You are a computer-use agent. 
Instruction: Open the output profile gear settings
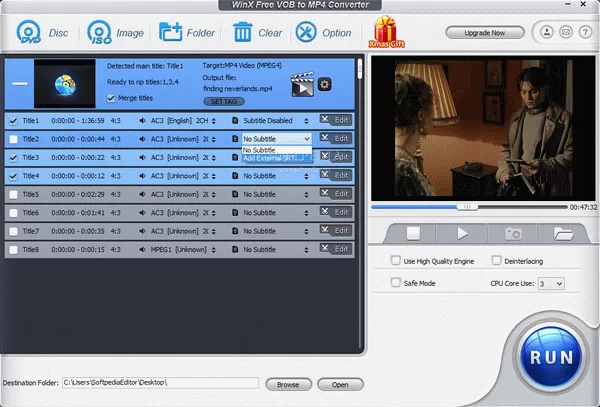coord(324,86)
